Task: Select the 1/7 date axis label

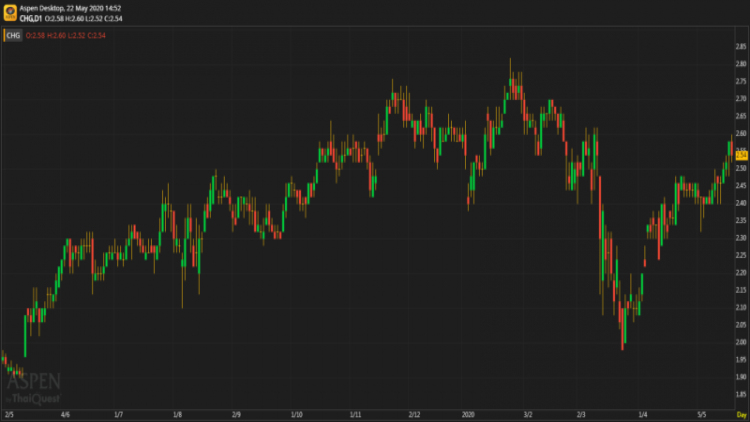Action: 118,413
